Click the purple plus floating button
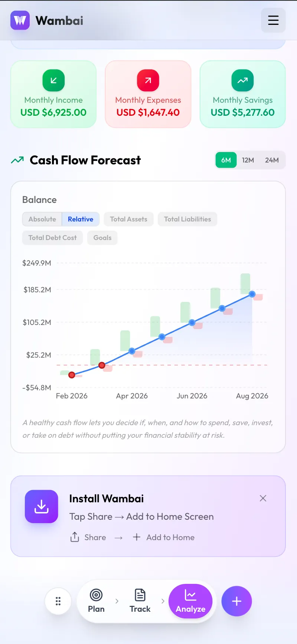297x644 pixels. [x=236, y=601]
